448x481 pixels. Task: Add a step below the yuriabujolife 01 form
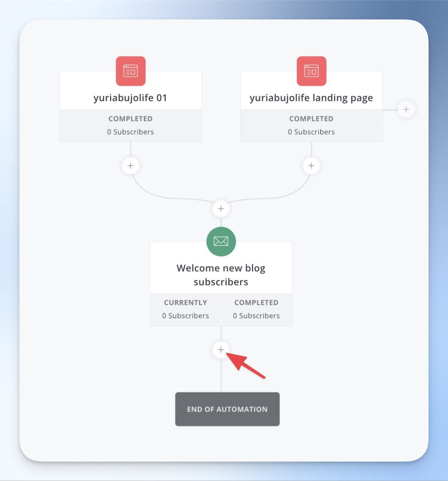[131, 166]
